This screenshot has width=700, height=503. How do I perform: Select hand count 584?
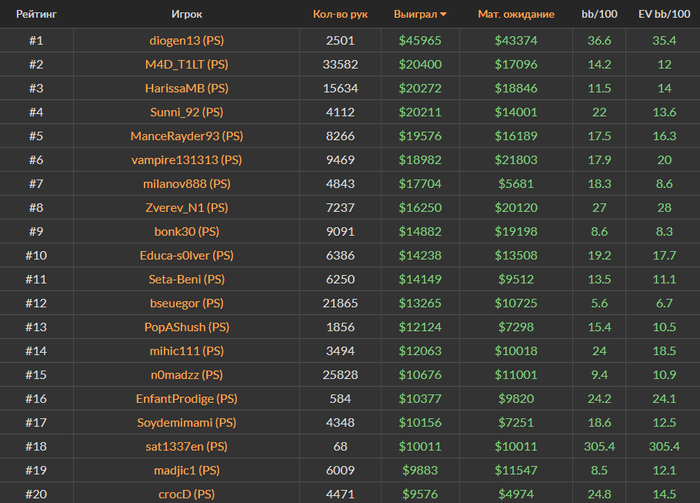(x=340, y=399)
